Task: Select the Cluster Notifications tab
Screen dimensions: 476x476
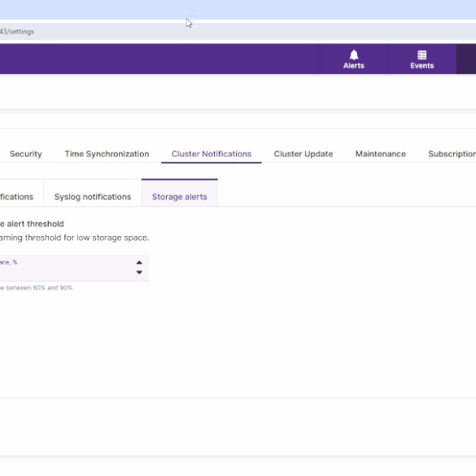Action: (x=212, y=154)
